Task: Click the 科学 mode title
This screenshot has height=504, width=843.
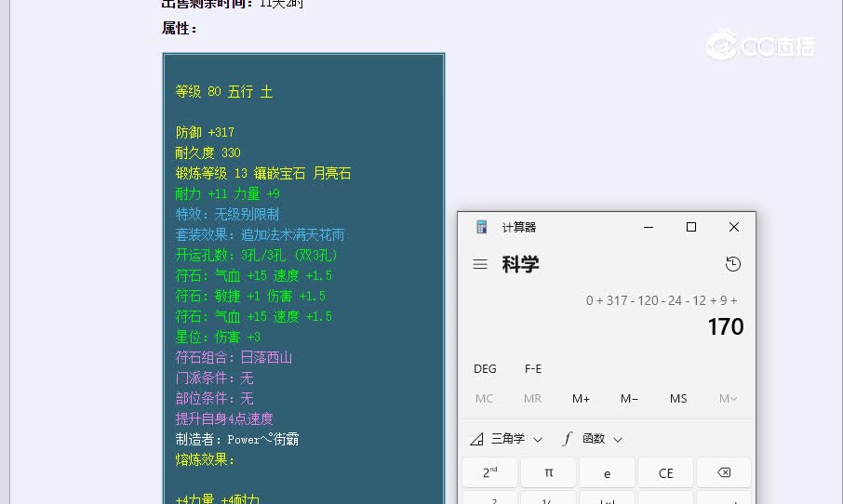Action: point(520,264)
